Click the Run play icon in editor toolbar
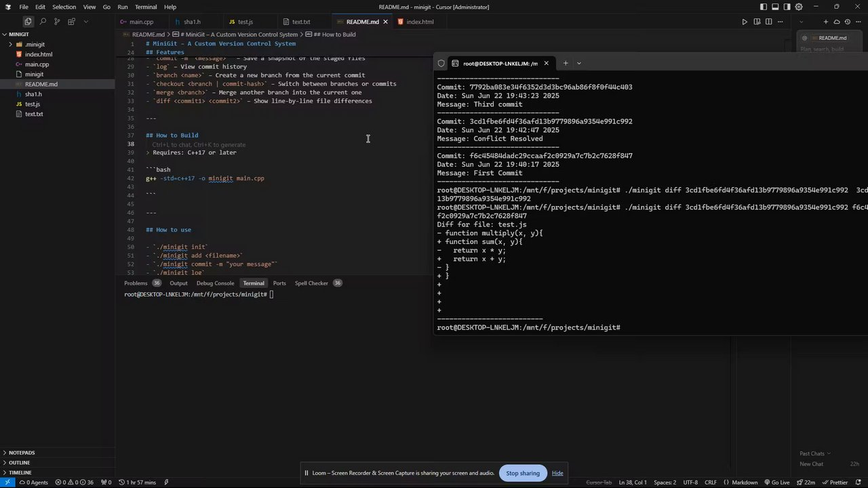The image size is (868, 488). [x=745, y=22]
